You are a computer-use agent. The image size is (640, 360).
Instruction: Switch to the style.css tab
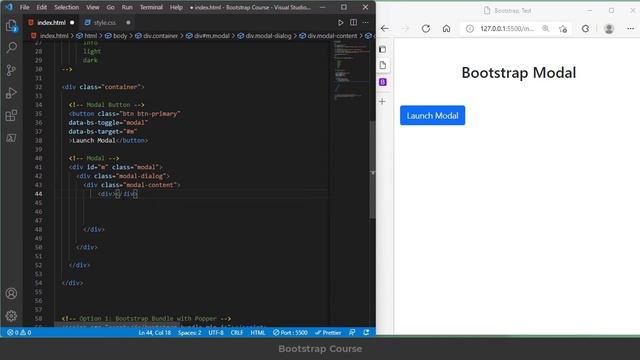(105, 23)
